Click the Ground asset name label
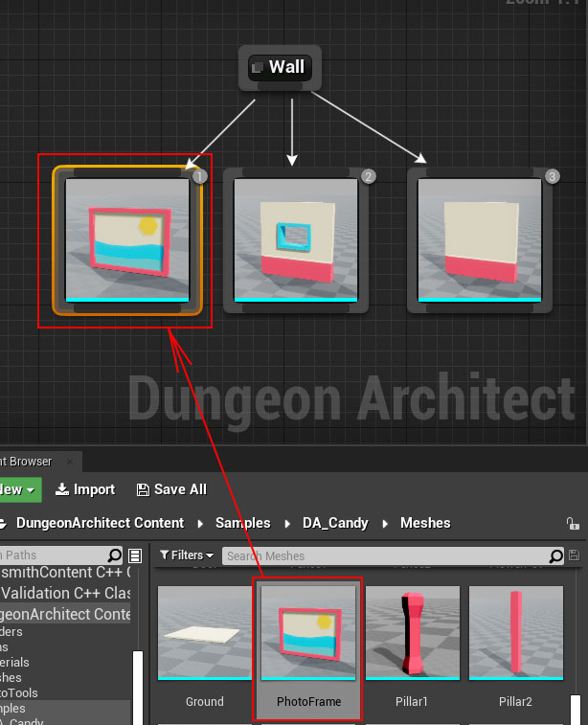The height and width of the screenshot is (725, 588). point(205,701)
